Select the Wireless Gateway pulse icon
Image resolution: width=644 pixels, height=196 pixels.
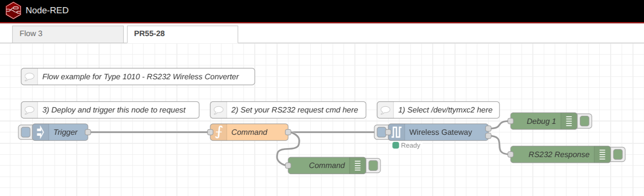click(396, 132)
